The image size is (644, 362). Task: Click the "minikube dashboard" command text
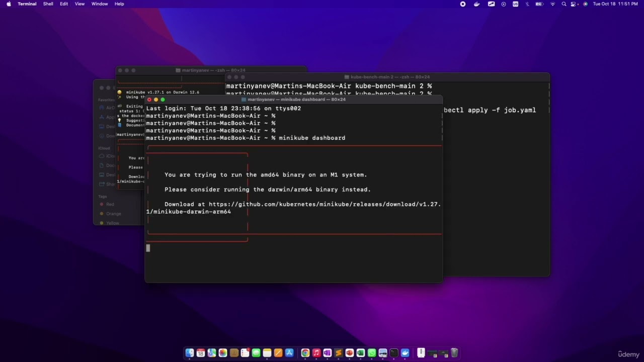pos(312,138)
